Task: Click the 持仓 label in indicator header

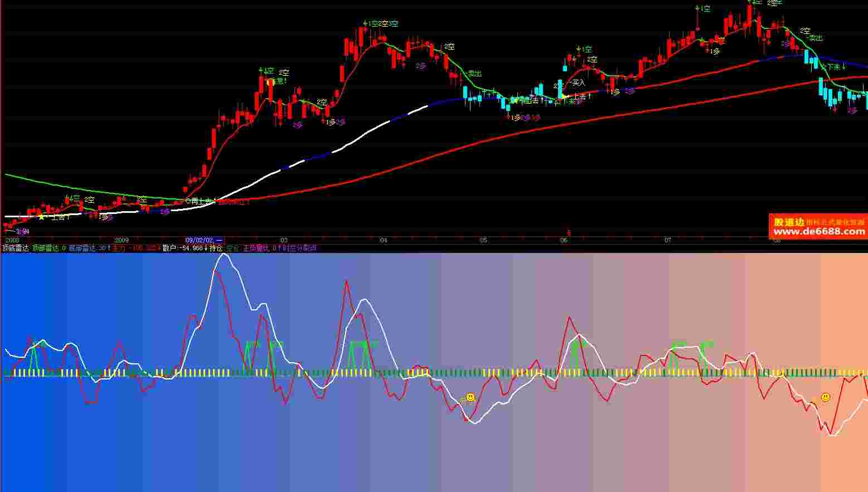Action: (216, 248)
